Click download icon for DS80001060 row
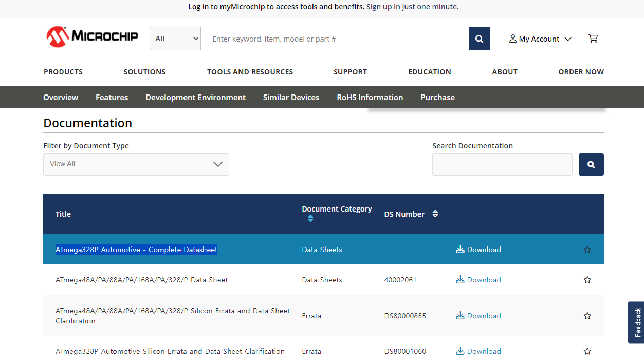Image resolution: width=644 pixels, height=362 pixels. tap(460, 351)
